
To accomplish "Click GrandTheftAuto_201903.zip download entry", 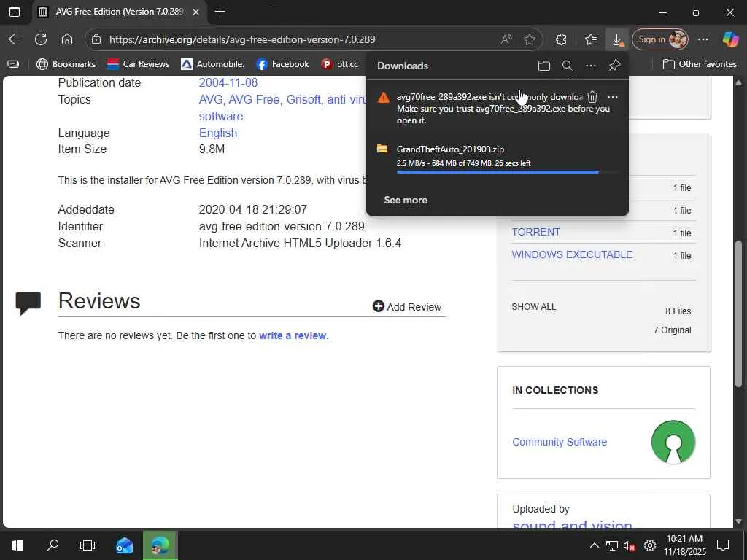I will pos(498,158).
